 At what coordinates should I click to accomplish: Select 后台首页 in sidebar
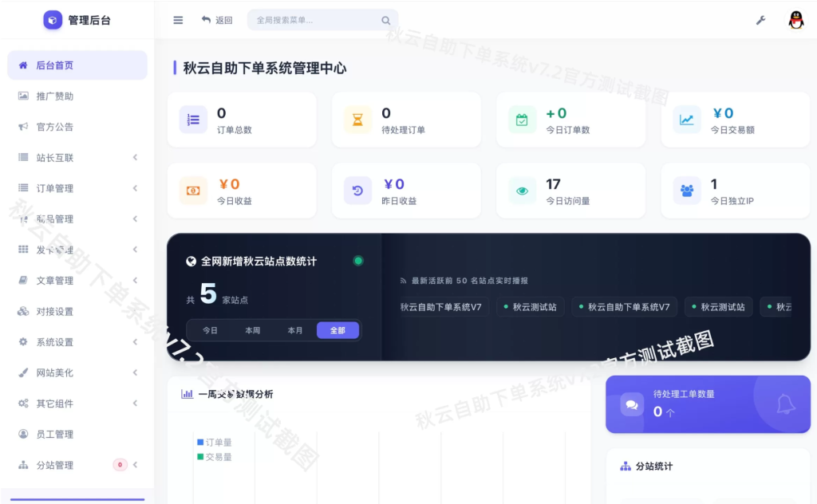(x=77, y=65)
